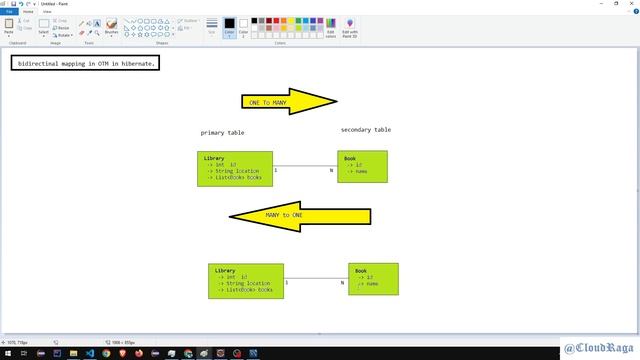Click the 'secondary table' label on canvas
Image resolution: width=640 pixels, height=360 pixels.
(x=366, y=129)
